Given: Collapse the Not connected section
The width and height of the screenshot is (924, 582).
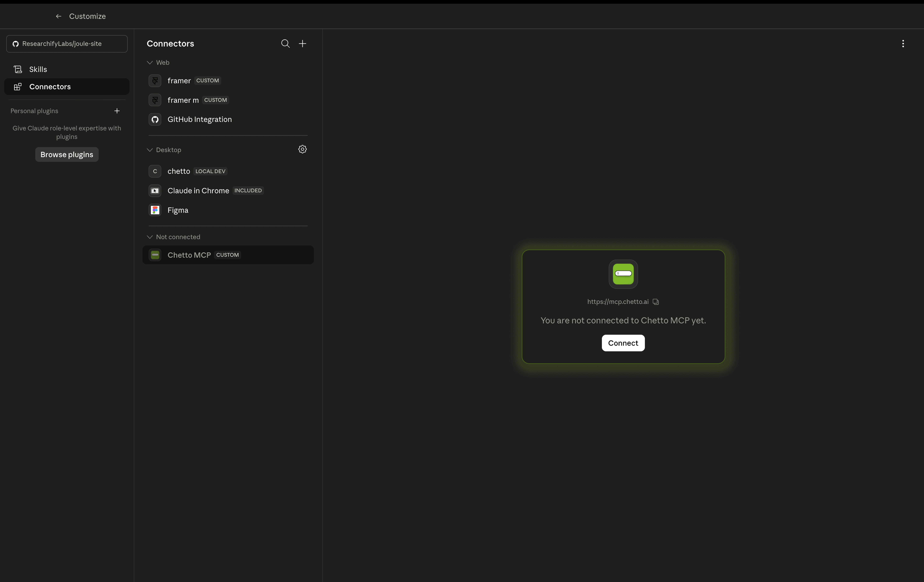Looking at the screenshot, I should (150, 237).
